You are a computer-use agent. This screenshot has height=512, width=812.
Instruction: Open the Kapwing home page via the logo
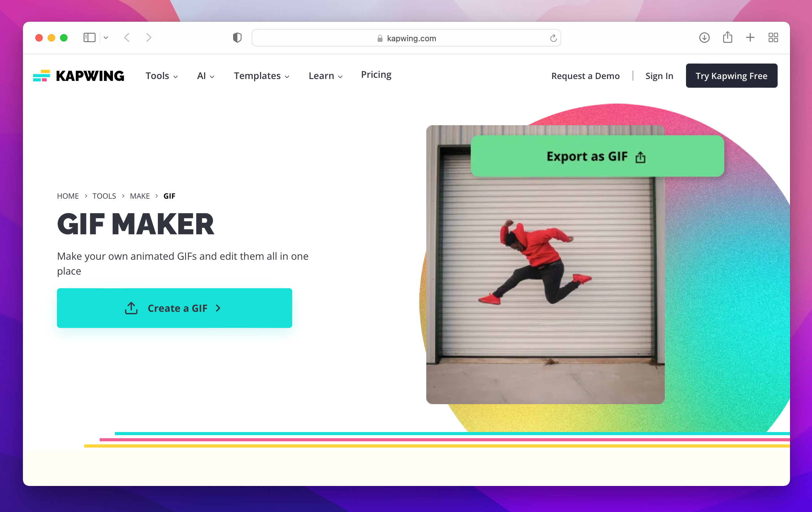click(78, 76)
